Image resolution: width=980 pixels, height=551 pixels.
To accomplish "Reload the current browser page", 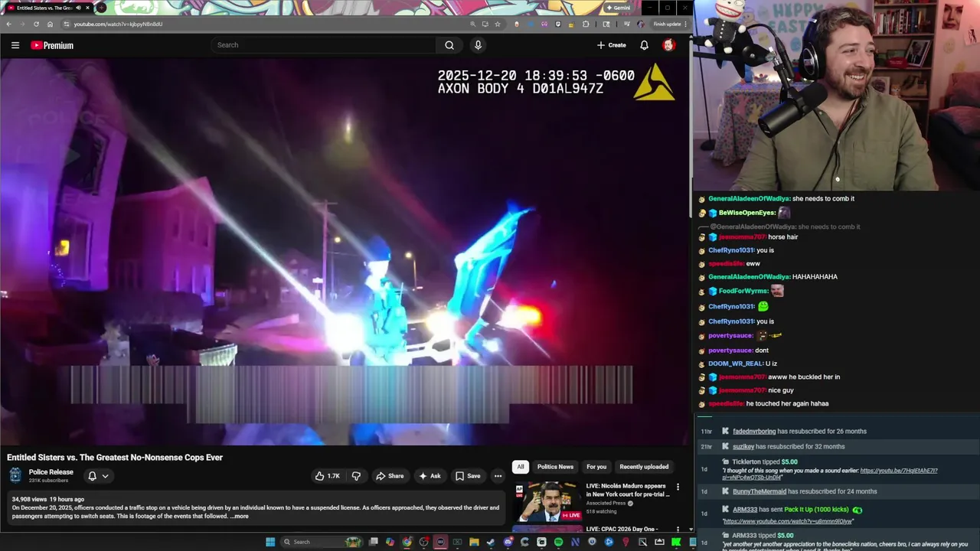I will pos(36,24).
